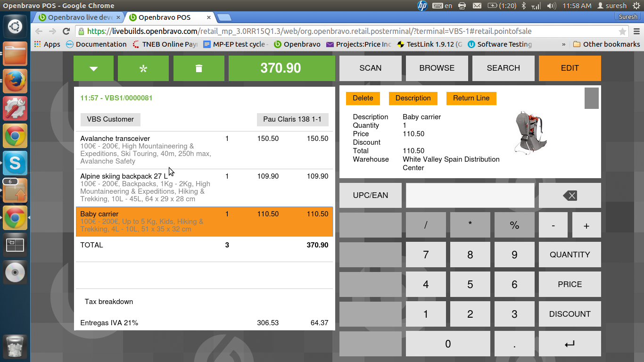644x362 pixels.
Task: Click the plus key on keypad
Action: pyautogui.click(x=586, y=225)
